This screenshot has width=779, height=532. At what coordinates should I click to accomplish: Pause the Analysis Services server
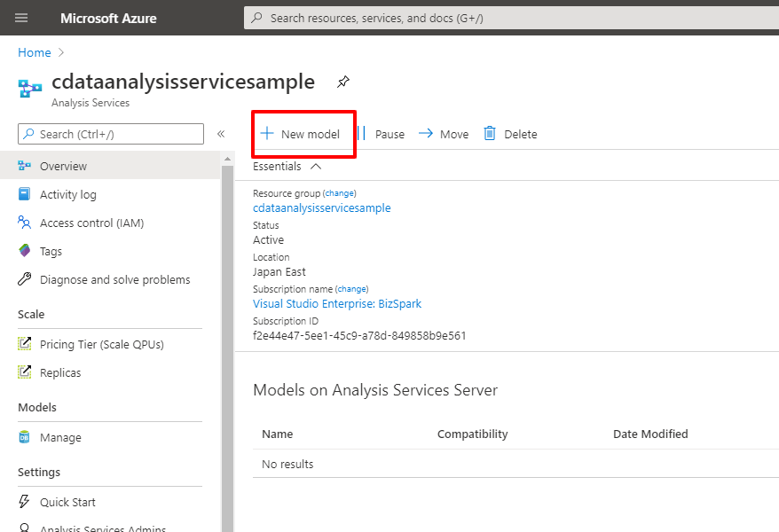[x=382, y=134]
